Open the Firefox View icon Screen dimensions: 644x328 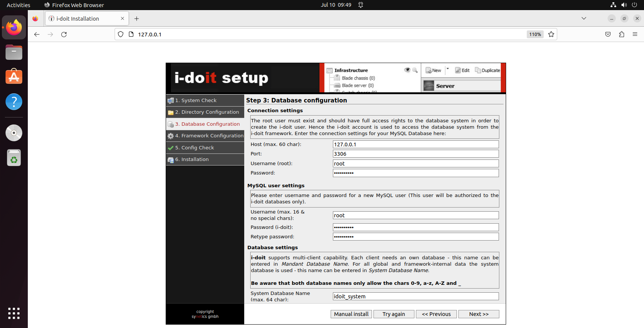(35, 19)
